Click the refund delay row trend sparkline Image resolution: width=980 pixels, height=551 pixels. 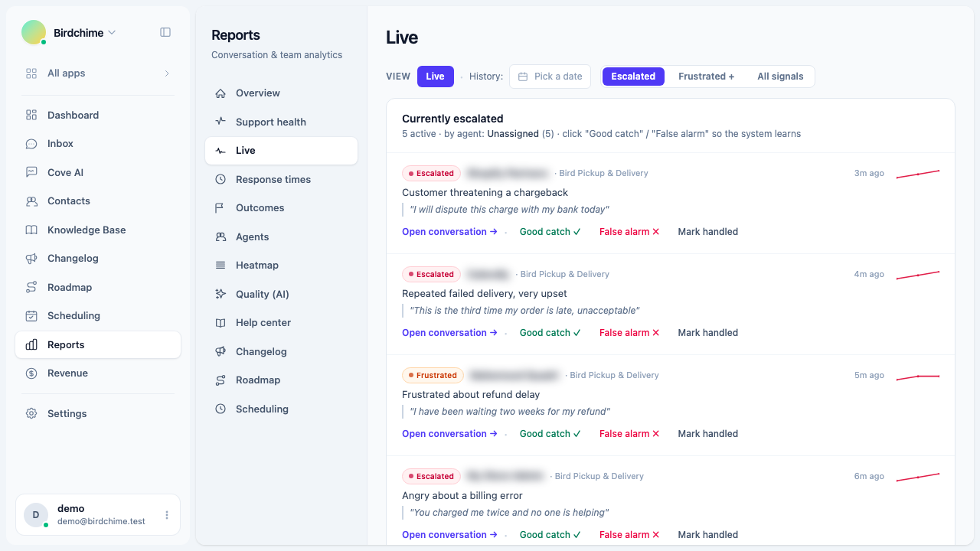click(918, 376)
